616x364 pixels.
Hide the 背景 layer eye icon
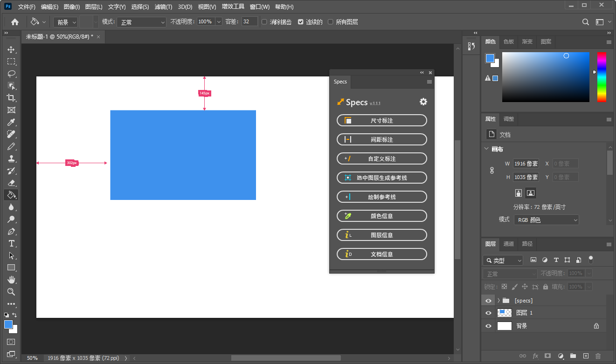tap(488, 326)
